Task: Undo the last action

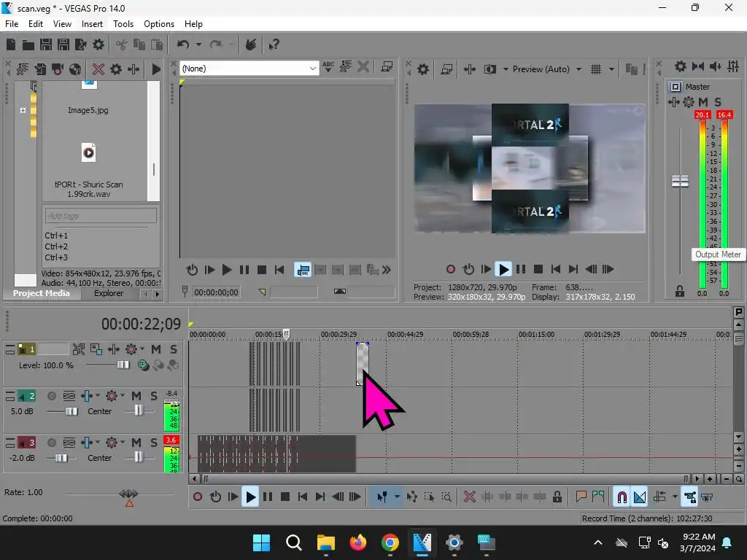Action: coord(183,44)
